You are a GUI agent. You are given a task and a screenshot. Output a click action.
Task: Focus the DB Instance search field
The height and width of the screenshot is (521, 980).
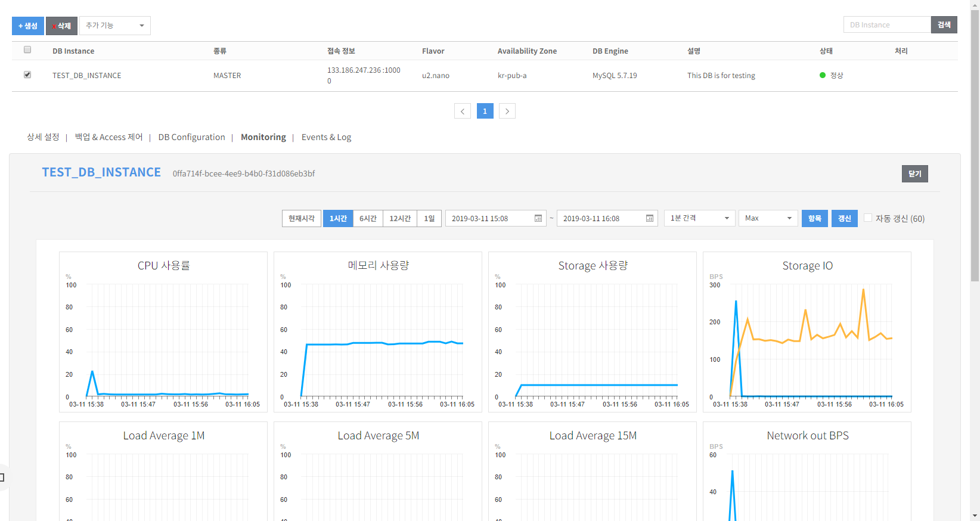tap(887, 24)
